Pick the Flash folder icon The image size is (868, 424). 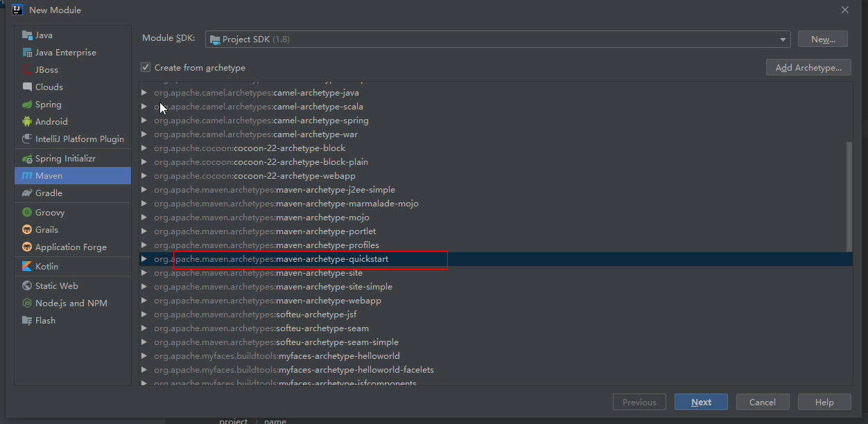point(27,321)
